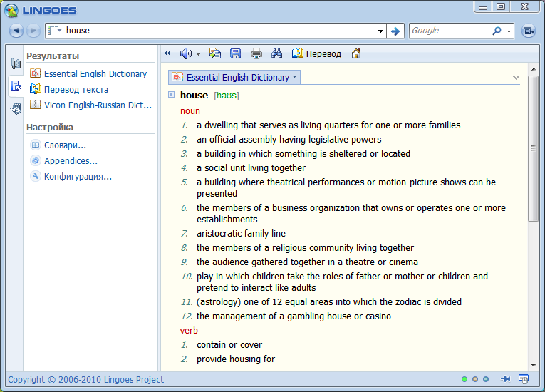This screenshot has height=392, width=545.
Task: Click the speaker icon to pronounce the word
Action: coord(185,53)
